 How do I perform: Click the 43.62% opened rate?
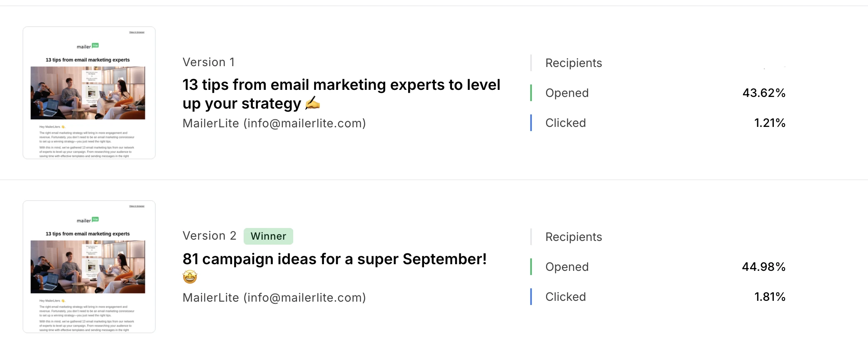(x=764, y=93)
